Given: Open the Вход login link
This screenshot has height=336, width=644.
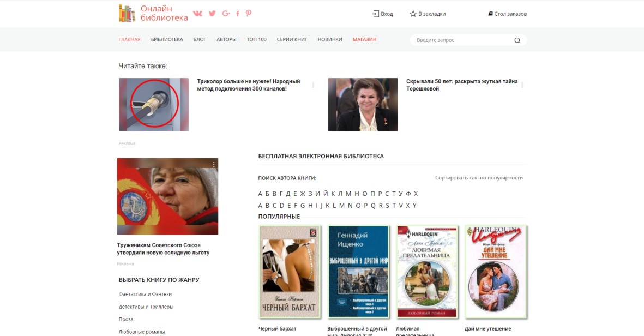Looking at the screenshot, I should 382,14.
